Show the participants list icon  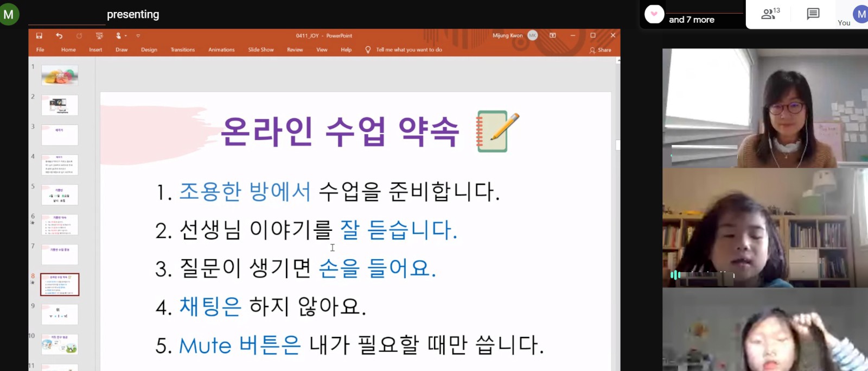point(770,14)
